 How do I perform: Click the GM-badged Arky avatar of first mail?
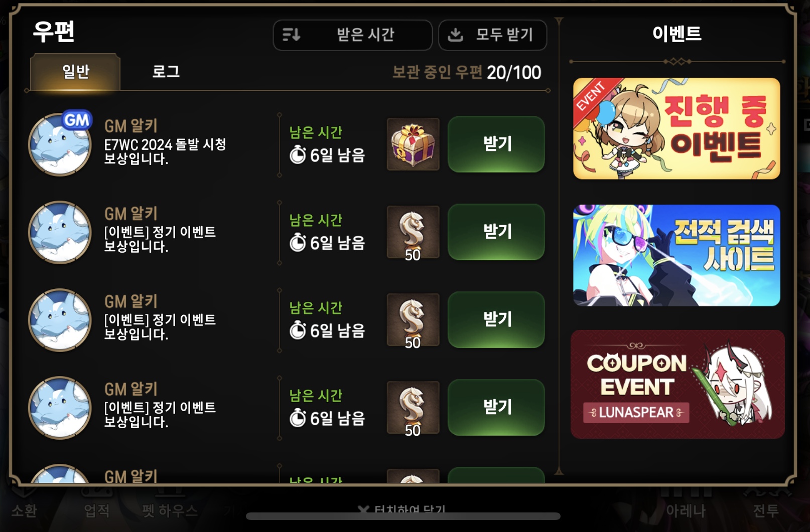[60, 144]
